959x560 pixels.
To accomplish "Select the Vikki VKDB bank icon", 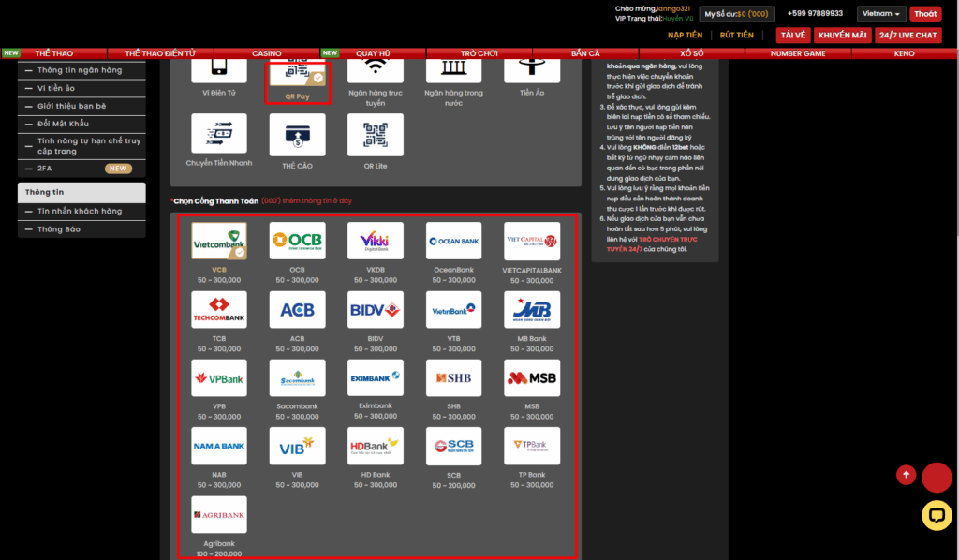I will pos(376,241).
